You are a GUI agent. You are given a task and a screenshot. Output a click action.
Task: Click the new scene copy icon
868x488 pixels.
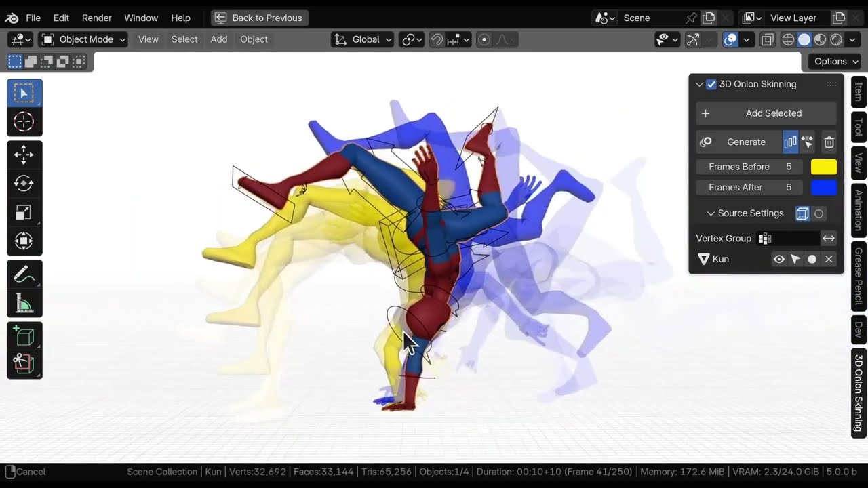click(x=709, y=18)
